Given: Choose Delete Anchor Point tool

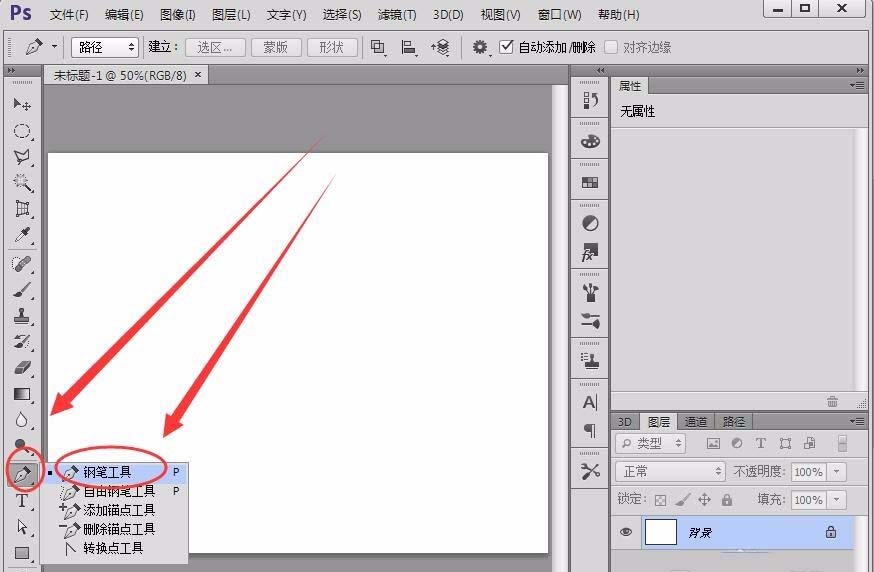Looking at the screenshot, I should click(118, 529).
